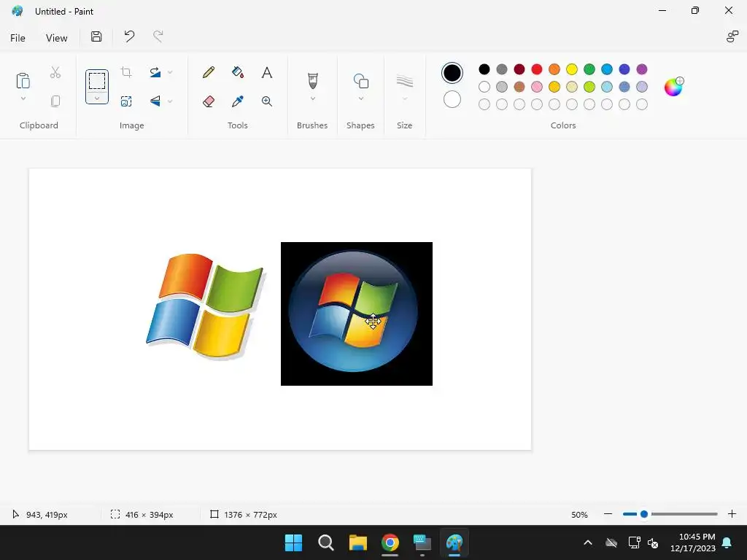This screenshot has height=560, width=747.
Task: Select the Text tool
Action: click(x=267, y=72)
